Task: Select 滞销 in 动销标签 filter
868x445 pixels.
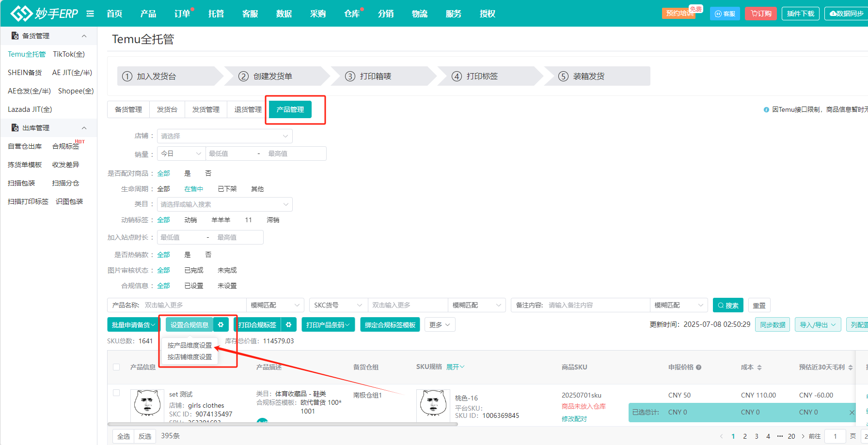Action: 273,220
